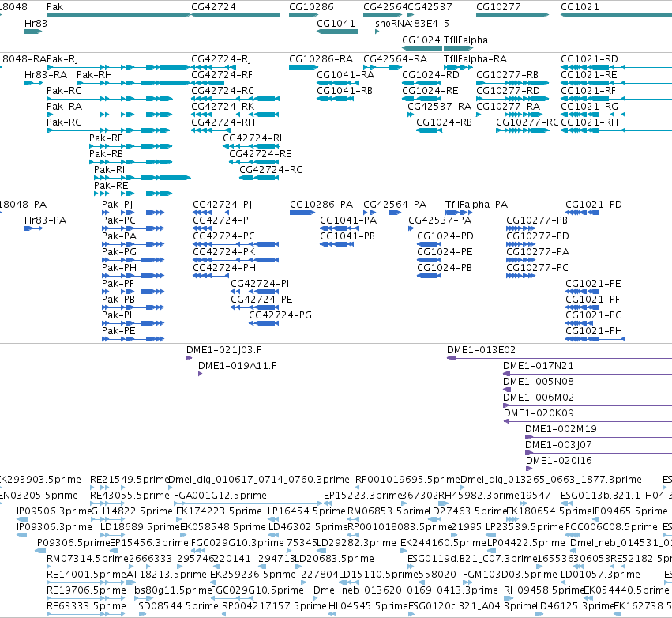
Task: Click transcript CG42724-RI label
Action: click(x=253, y=138)
